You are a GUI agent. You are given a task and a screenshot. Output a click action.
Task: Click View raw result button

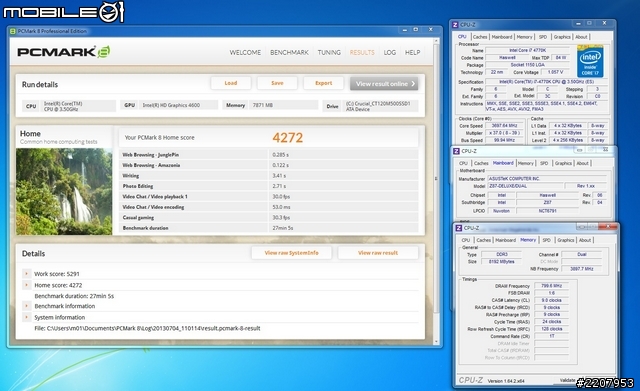[x=378, y=253]
